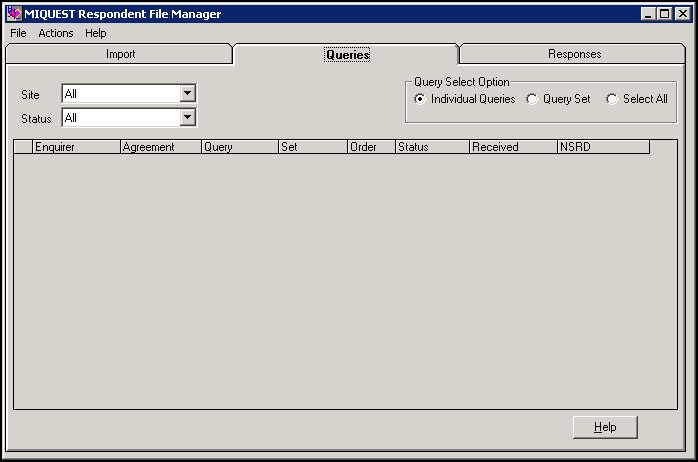
Task: Click the Agreement column header
Action: pyautogui.click(x=160, y=147)
